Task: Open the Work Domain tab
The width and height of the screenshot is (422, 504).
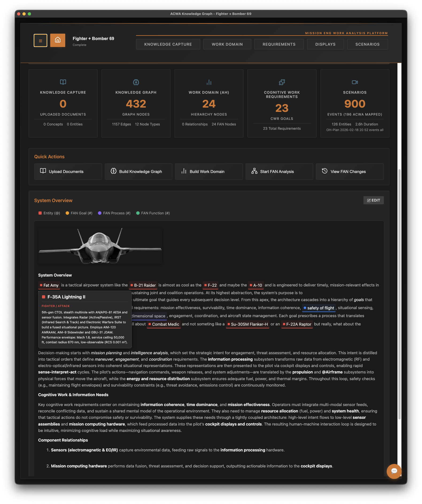Action: point(227,44)
